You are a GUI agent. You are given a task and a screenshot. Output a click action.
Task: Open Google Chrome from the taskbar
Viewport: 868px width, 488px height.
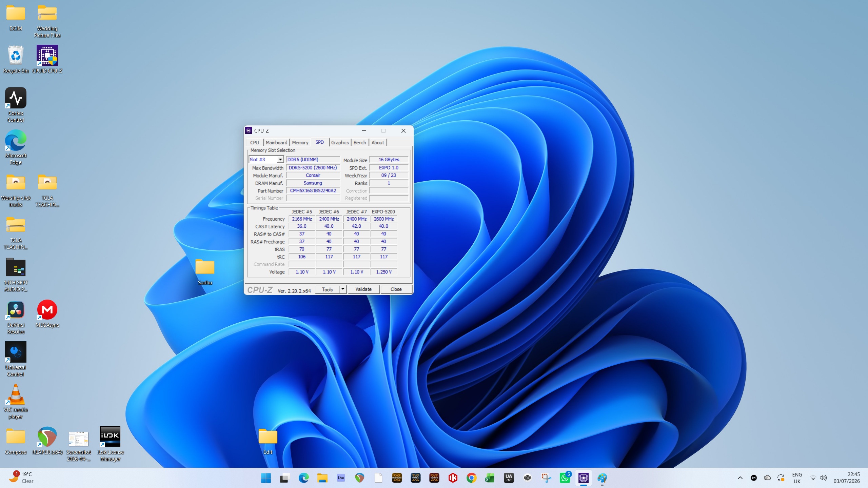[471, 478]
